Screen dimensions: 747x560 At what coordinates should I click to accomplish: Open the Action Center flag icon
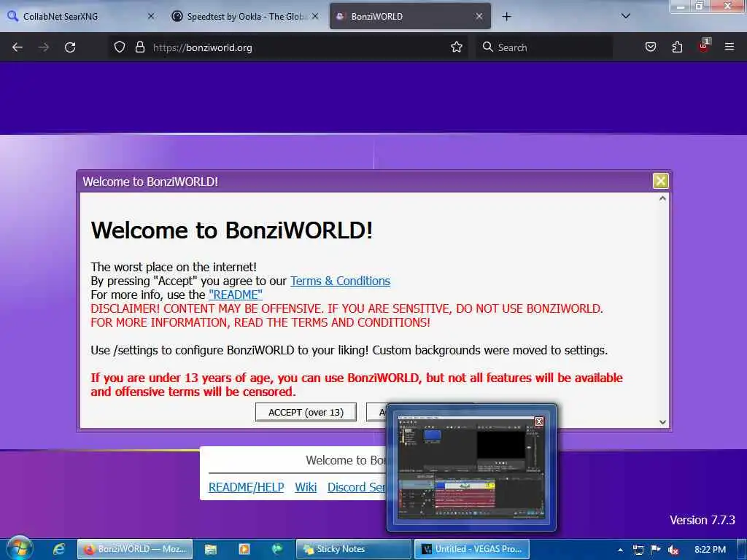[x=656, y=550]
